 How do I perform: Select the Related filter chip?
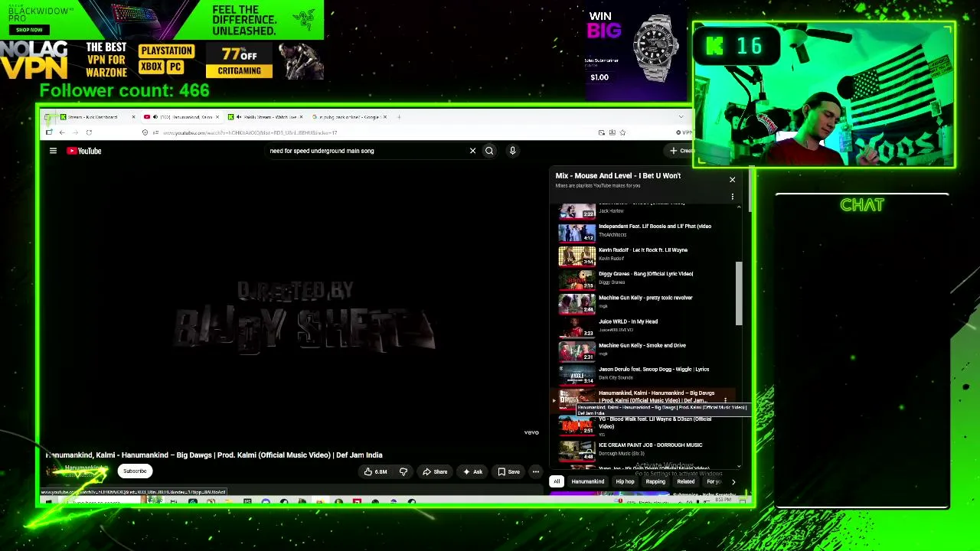coord(685,481)
